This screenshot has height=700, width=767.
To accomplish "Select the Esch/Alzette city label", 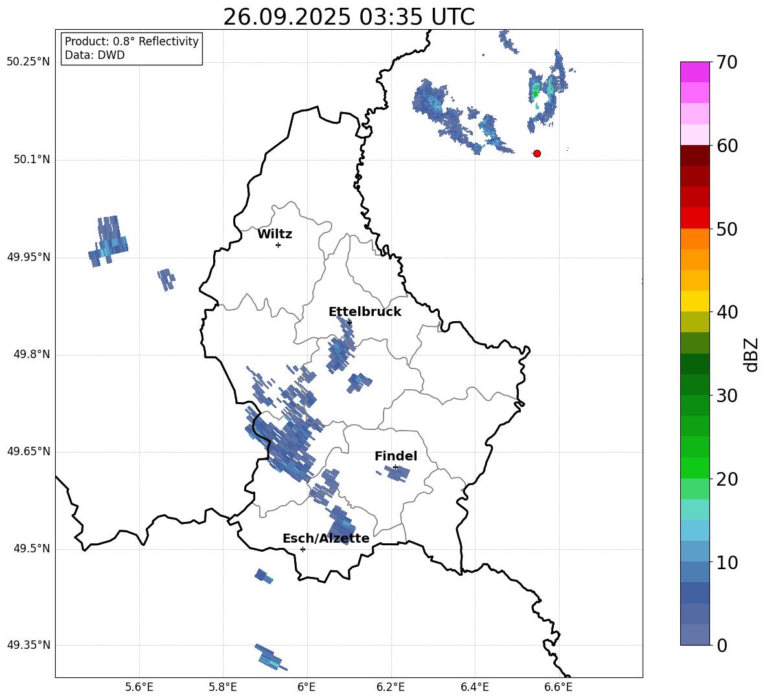I will pos(326,538).
